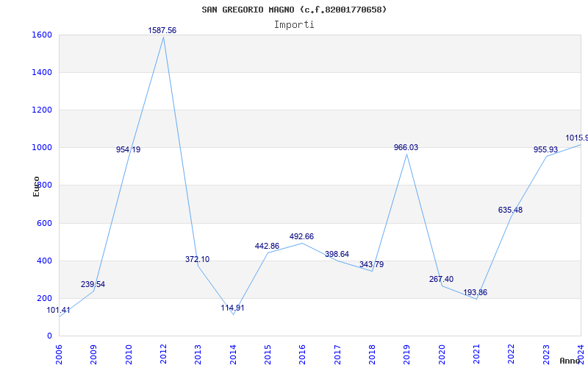Click the 1587.56 peak data label
588x368 pixels.
pos(162,30)
